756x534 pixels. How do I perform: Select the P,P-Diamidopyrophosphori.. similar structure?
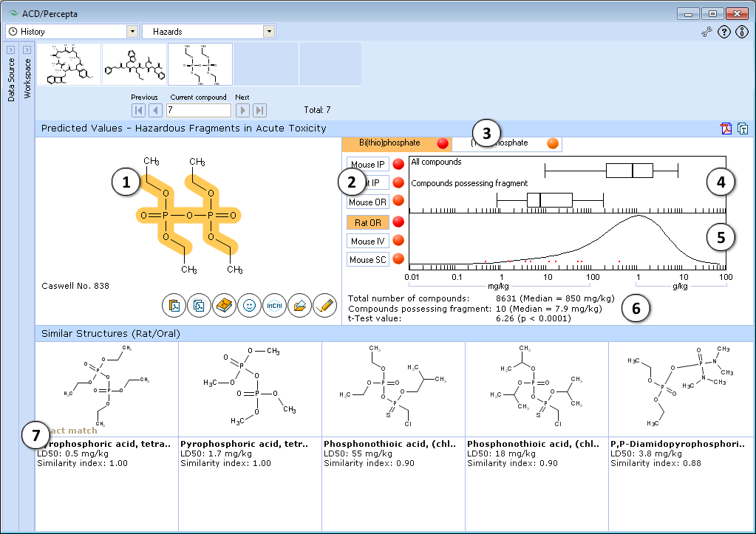click(x=681, y=437)
